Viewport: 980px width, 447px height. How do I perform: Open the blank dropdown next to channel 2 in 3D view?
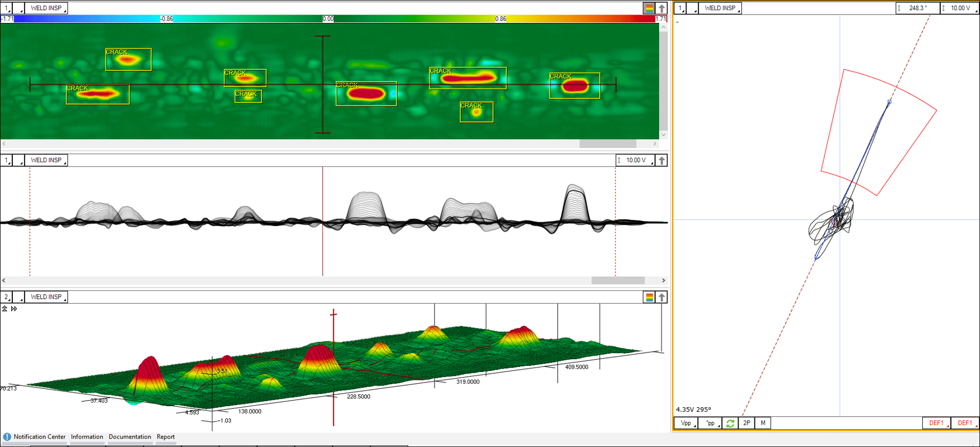(x=18, y=297)
